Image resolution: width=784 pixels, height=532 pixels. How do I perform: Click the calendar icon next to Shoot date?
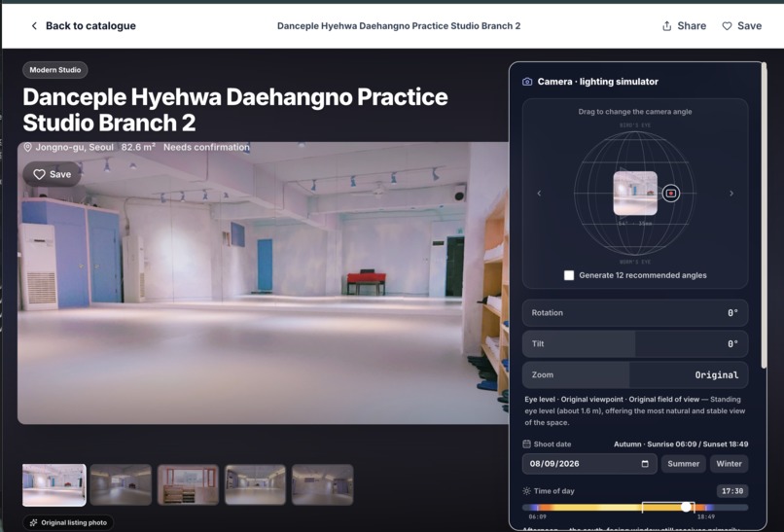tap(526, 444)
